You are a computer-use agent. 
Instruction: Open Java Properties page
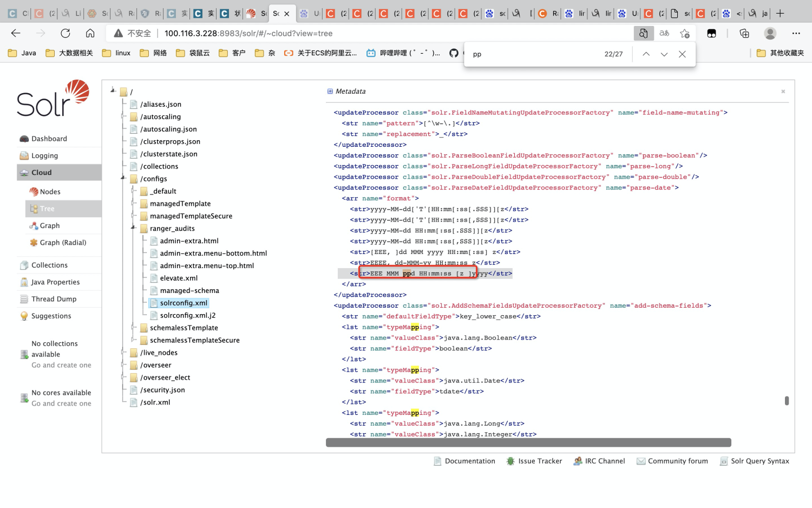tap(55, 282)
